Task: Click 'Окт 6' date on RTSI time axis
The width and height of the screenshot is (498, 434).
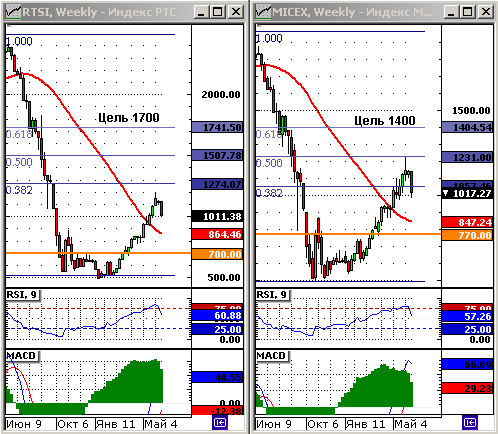Action: pos(73,424)
